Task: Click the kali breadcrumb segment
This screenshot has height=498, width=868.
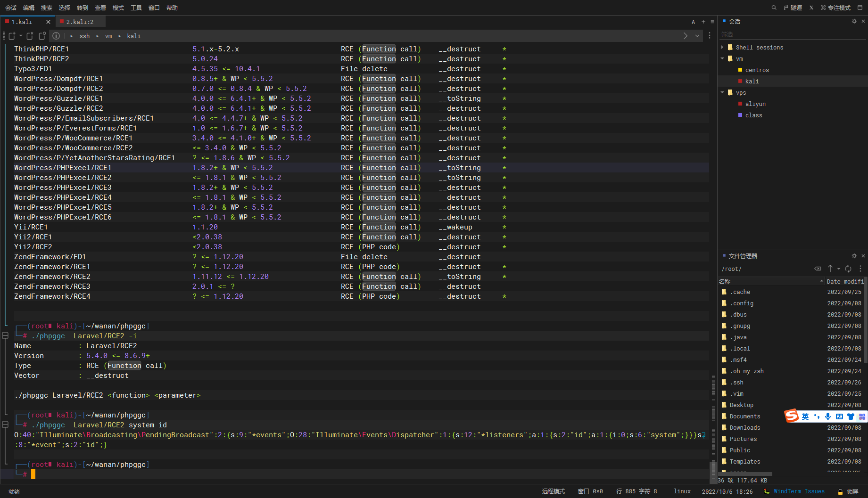Action: [x=133, y=36]
